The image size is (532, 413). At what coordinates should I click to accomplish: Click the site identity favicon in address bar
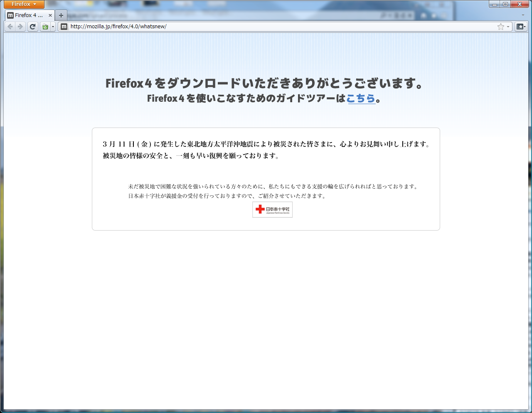(64, 27)
